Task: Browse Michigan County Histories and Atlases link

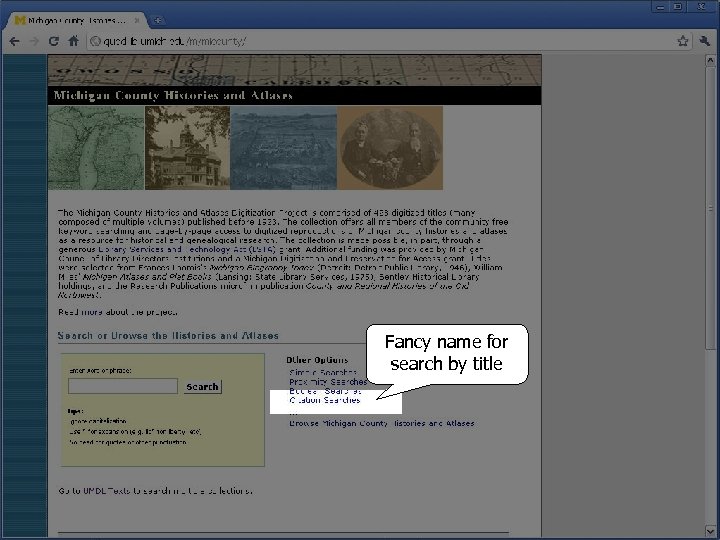Action: [x=382, y=423]
